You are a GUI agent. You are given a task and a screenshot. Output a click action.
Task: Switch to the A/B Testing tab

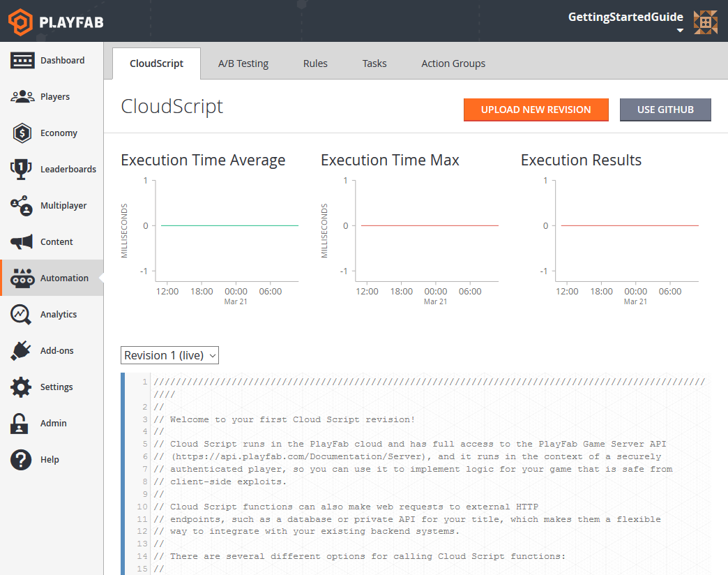pos(243,64)
